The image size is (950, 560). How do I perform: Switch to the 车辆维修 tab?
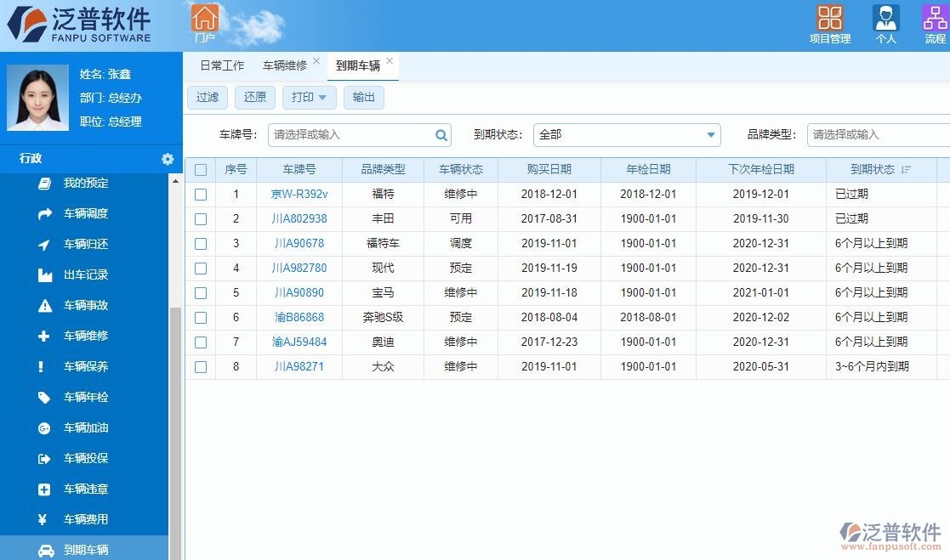point(287,65)
